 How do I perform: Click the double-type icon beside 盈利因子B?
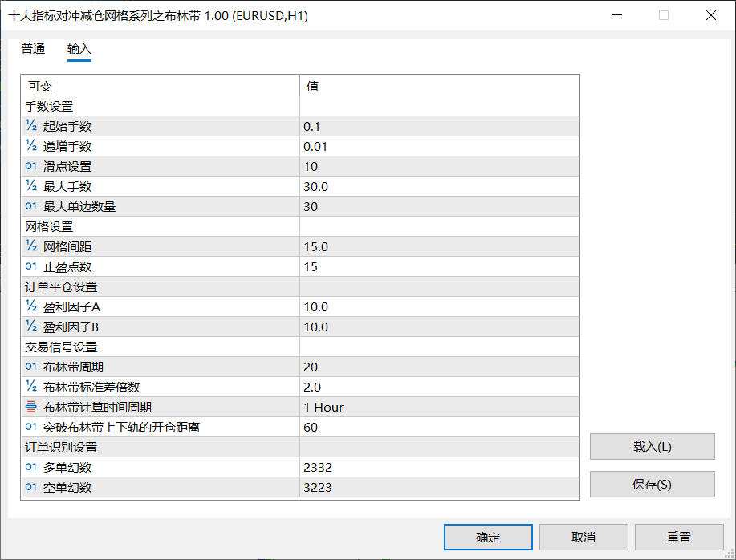pos(31,327)
